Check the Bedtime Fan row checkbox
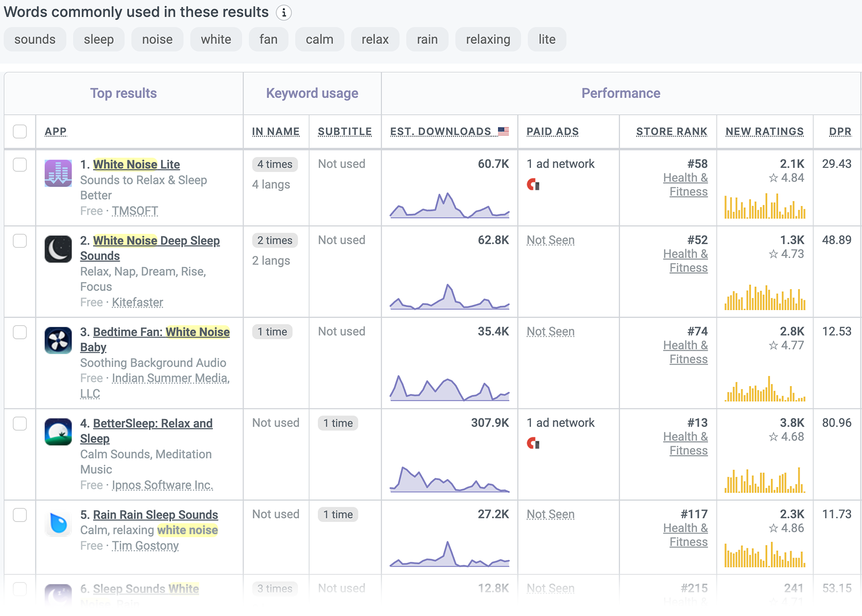The image size is (862, 616). point(20,332)
